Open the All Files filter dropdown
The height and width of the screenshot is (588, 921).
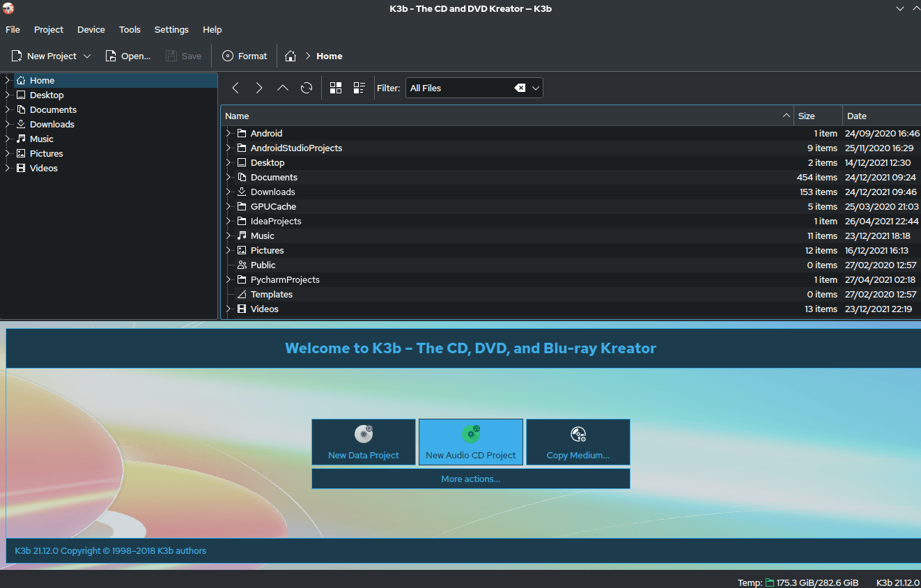point(536,88)
